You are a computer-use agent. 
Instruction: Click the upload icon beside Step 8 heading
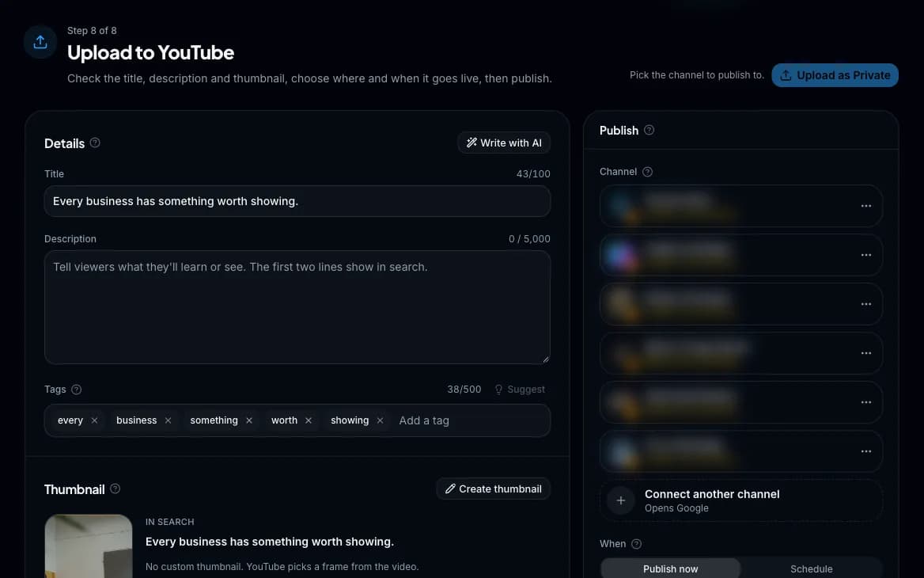click(40, 42)
